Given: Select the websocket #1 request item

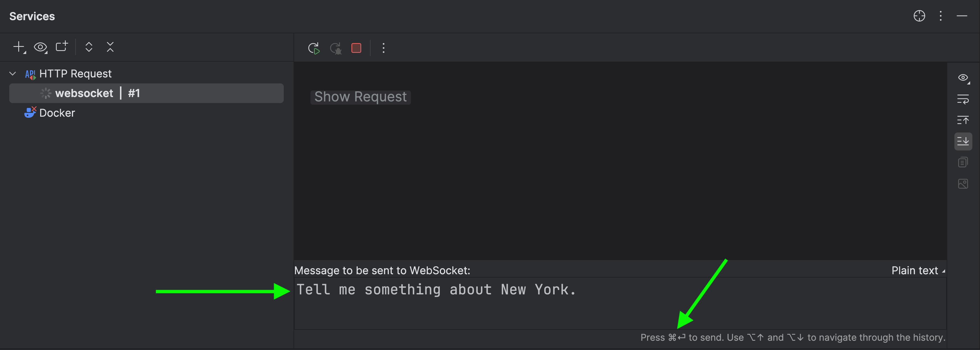Looking at the screenshot, I should [146, 93].
